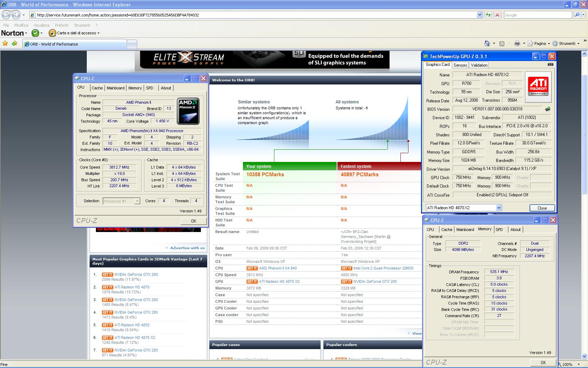Open the Favorites star icon
The image size is (588, 368).
(5, 43)
